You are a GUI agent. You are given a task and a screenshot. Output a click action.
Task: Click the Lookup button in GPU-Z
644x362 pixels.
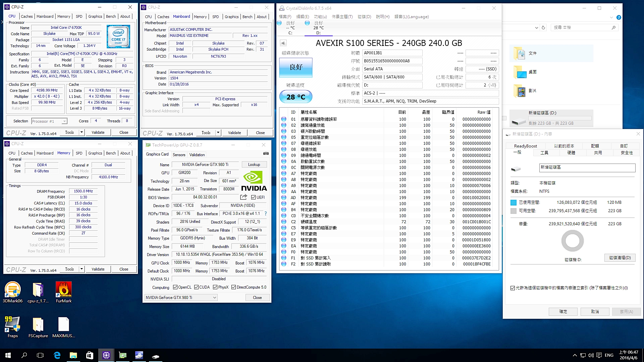click(x=254, y=164)
